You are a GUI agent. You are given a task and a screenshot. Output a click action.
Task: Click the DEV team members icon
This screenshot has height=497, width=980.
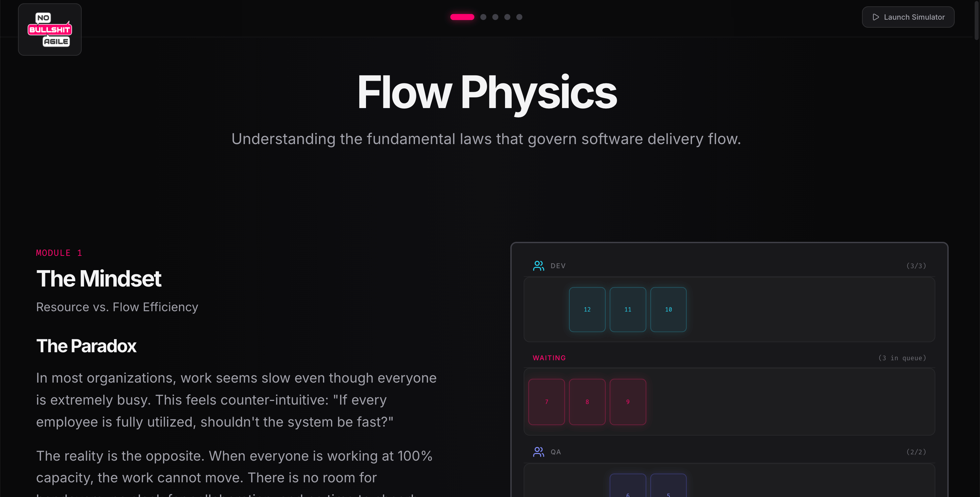pyautogui.click(x=538, y=265)
